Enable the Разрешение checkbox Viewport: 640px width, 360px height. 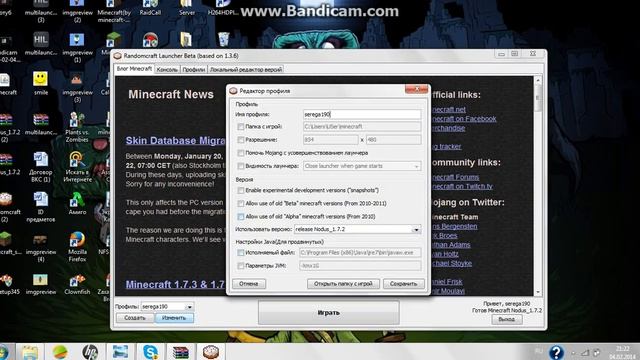[x=241, y=140]
